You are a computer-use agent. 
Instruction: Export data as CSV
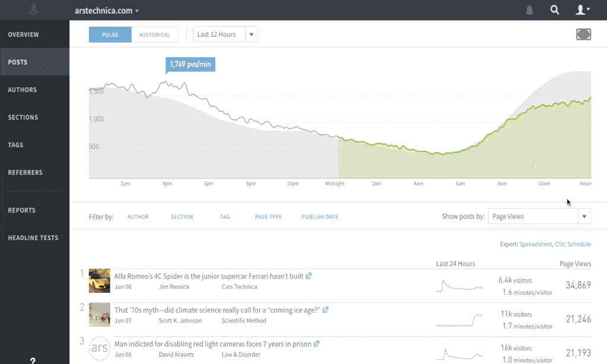point(560,244)
